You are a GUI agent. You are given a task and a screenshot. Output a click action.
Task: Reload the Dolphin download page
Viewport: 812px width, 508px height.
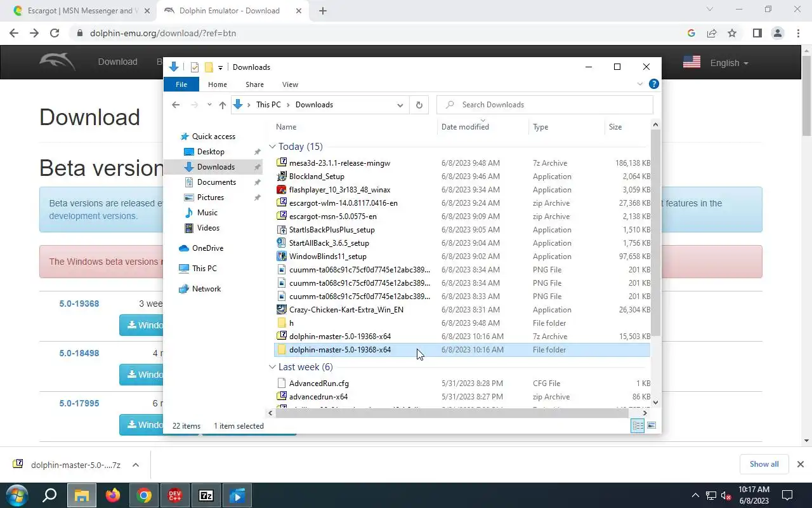(x=55, y=33)
